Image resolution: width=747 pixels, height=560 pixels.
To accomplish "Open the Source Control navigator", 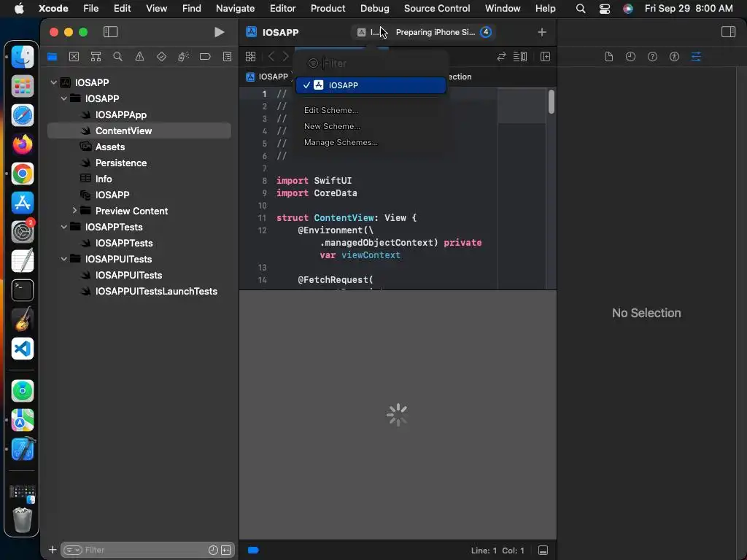I will tap(74, 57).
